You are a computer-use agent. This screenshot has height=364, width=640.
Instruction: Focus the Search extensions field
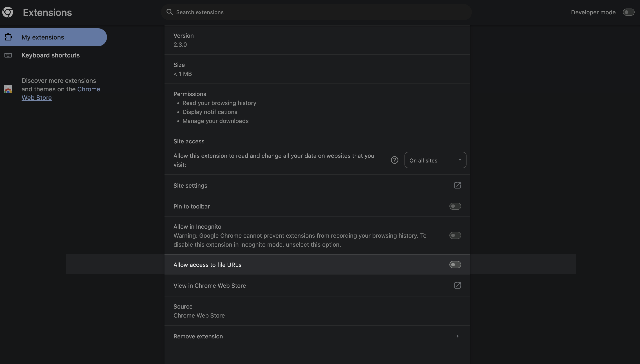(316, 12)
